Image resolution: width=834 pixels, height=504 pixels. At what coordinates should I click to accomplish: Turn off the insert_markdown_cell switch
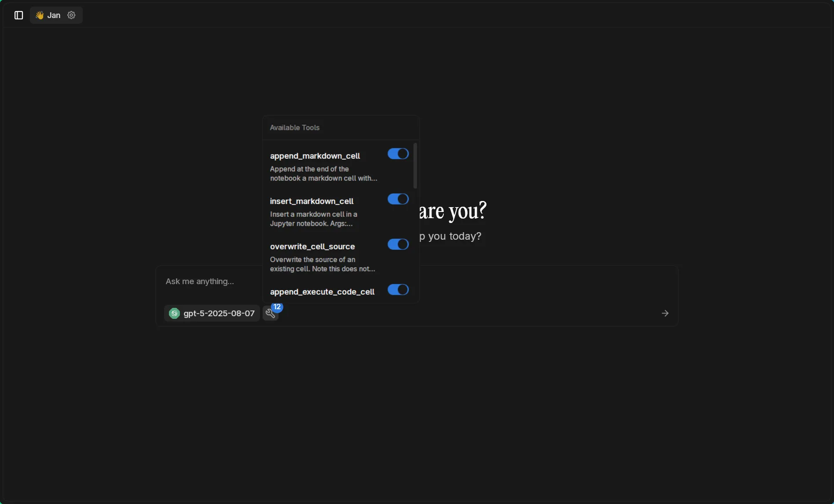[x=398, y=199]
